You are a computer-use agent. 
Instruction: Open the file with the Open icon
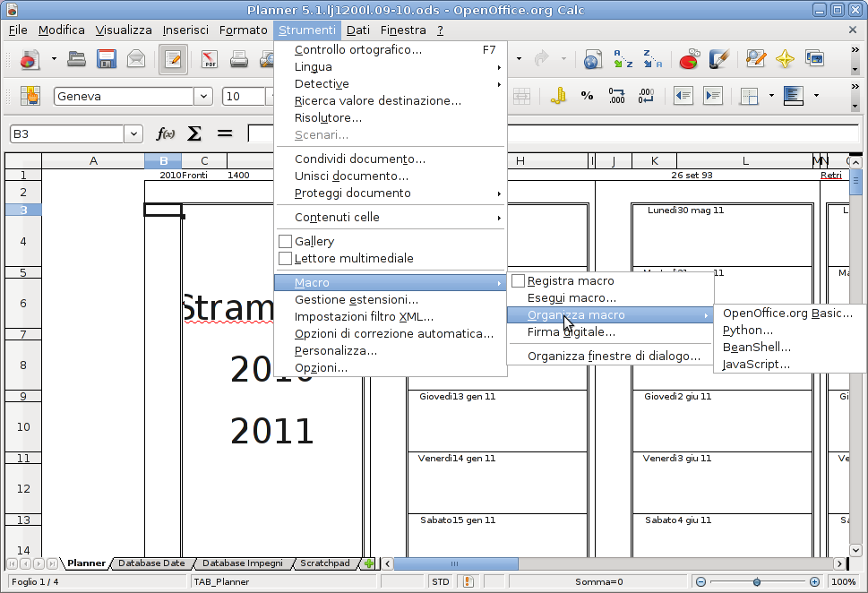tap(76, 59)
